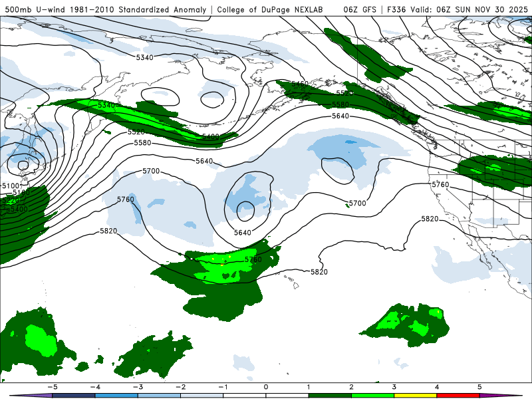The height and width of the screenshot is (399, 532).
Task: Click the 'College of DuPage NEXLAB' header text
Action: coord(270,9)
